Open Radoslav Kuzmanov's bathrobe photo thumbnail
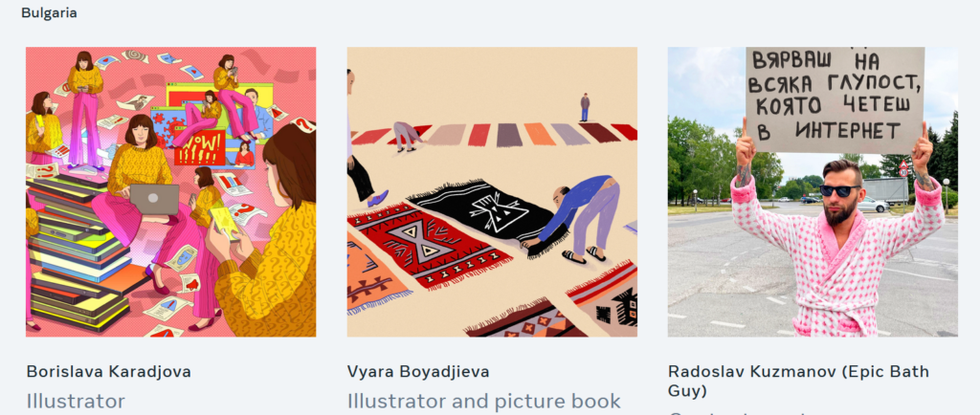This screenshot has width=980, height=415. coord(813,192)
